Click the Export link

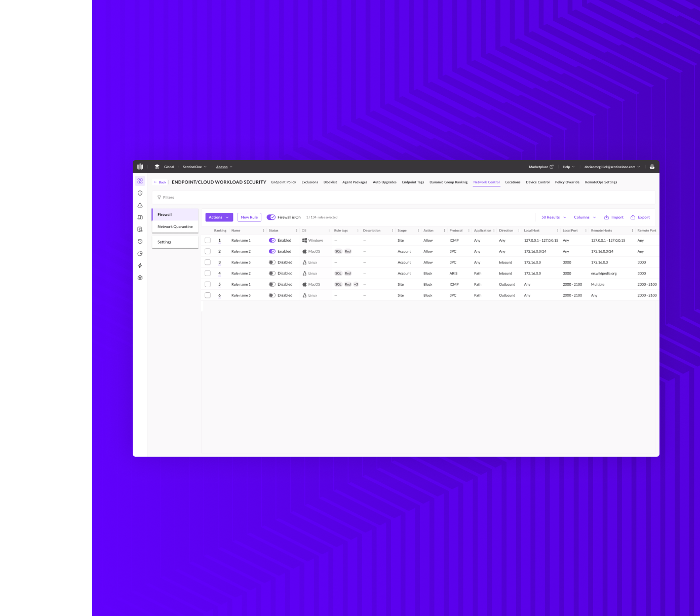click(x=640, y=217)
